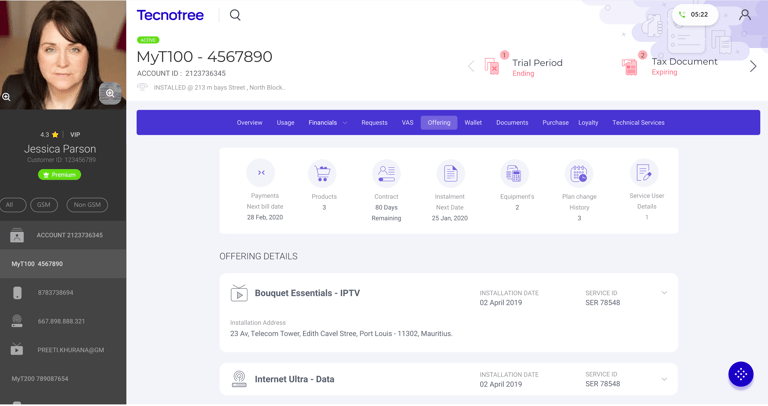Image resolution: width=768 pixels, height=406 pixels.
Task: Click Internet Ultra - Data title
Action: pos(294,379)
